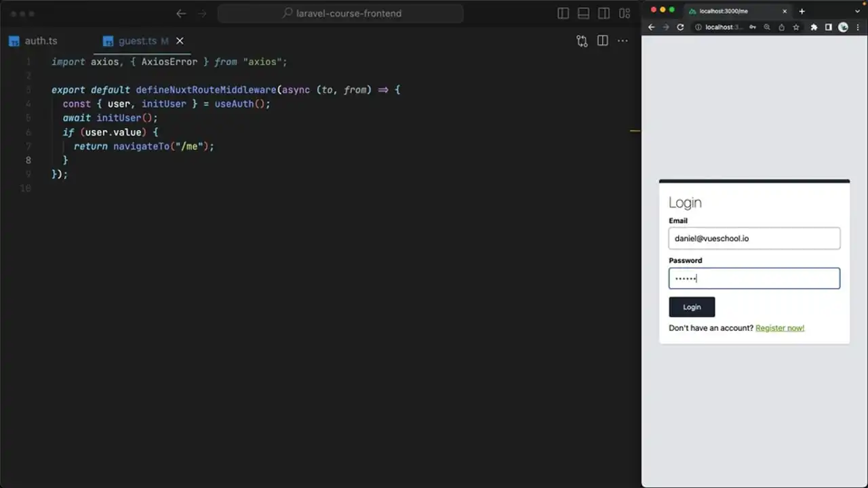The image size is (868, 488).
Task: Split the editor to the right
Action: (x=602, y=41)
